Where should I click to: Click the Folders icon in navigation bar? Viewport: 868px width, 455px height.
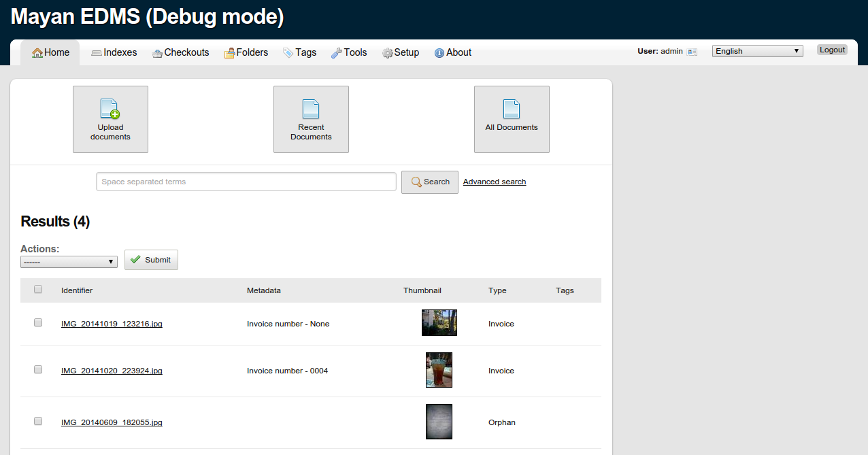(230, 53)
